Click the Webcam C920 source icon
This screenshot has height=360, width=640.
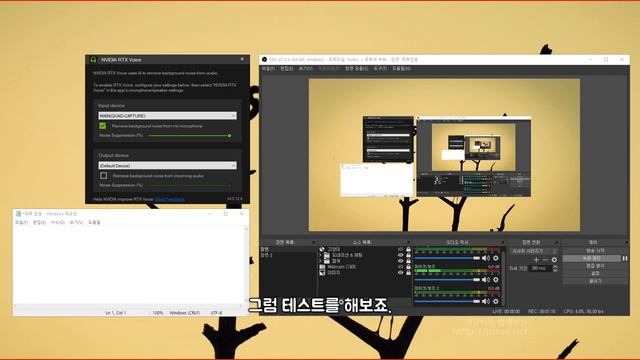(322, 267)
